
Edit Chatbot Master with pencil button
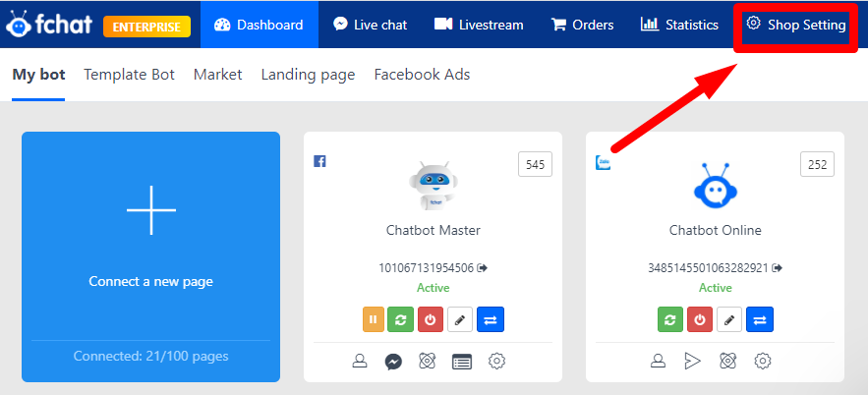(460, 319)
